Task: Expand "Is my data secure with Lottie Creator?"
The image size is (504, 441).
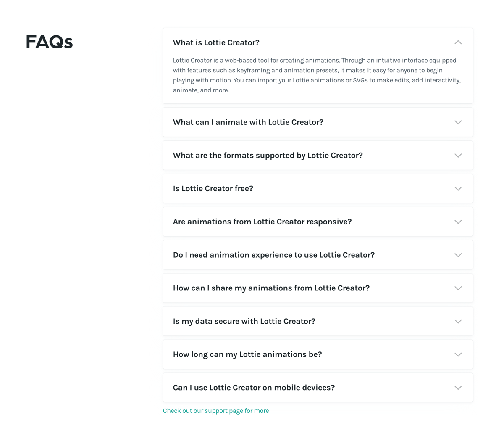Action: click(318, 321)
